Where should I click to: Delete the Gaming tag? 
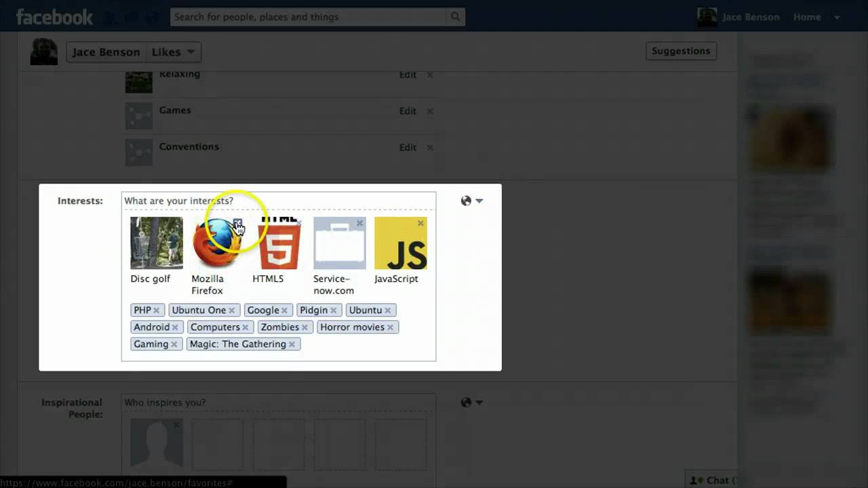pos(174,344)
